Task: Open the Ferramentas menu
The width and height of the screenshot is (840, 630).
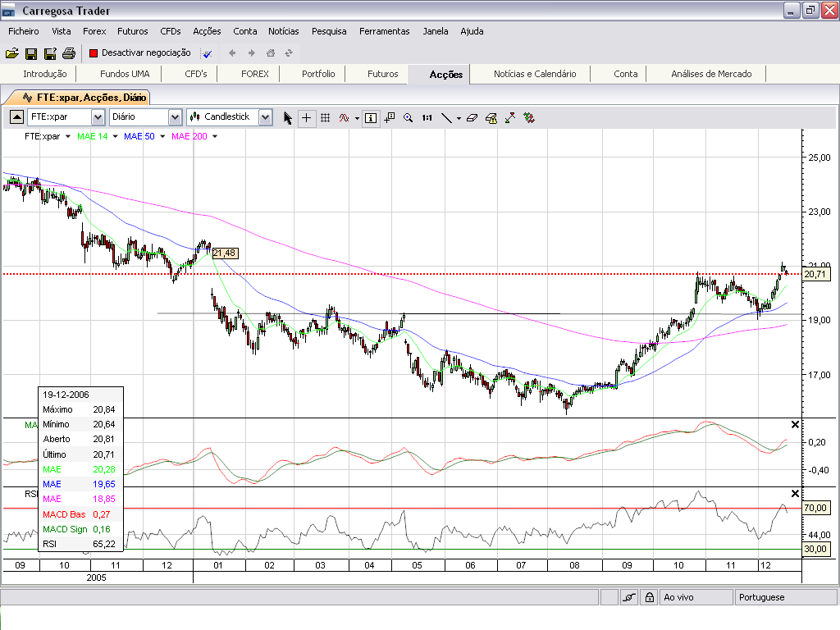Action: [x=384, y=31]
